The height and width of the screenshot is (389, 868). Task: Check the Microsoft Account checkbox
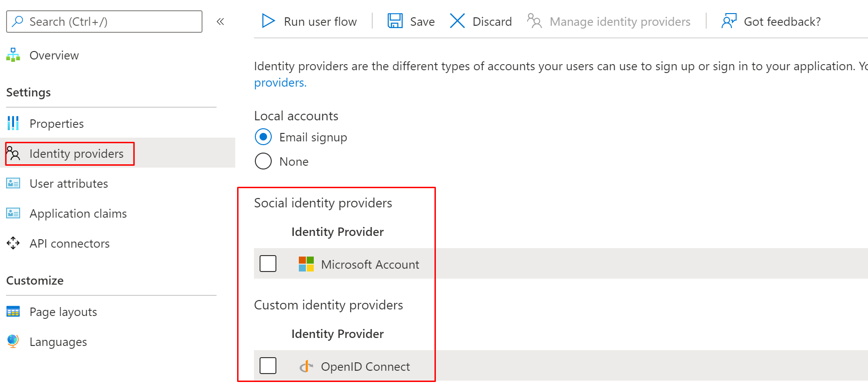tap(268, 264)
